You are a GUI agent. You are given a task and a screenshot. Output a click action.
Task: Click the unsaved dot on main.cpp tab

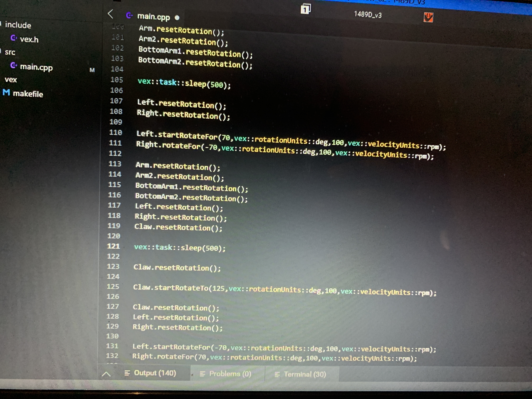pyautogui.click(x=177, y=18)
